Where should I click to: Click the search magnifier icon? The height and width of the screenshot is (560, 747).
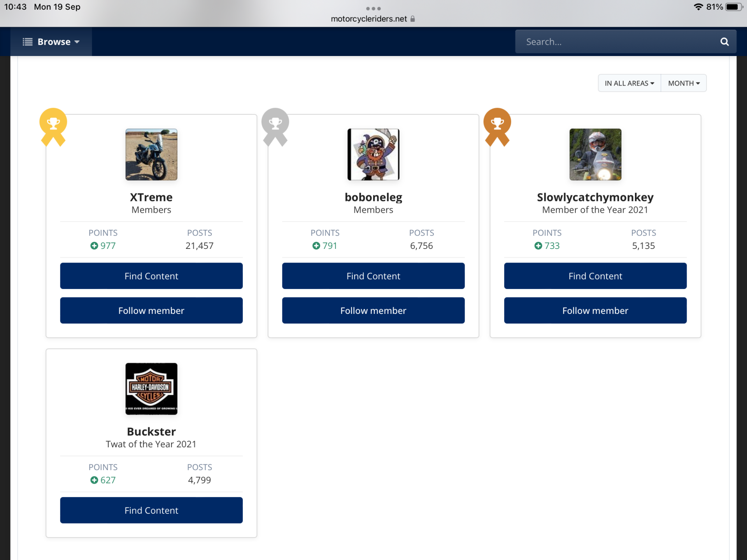coord(724,42)
